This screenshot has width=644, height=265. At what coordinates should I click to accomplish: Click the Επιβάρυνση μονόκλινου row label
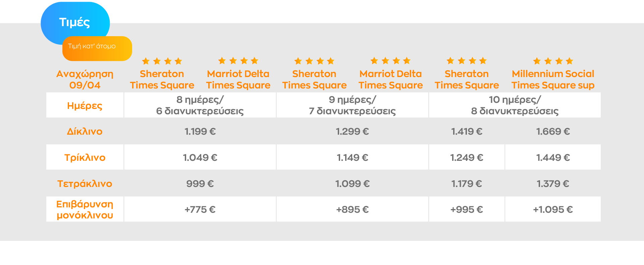(85, 209)
